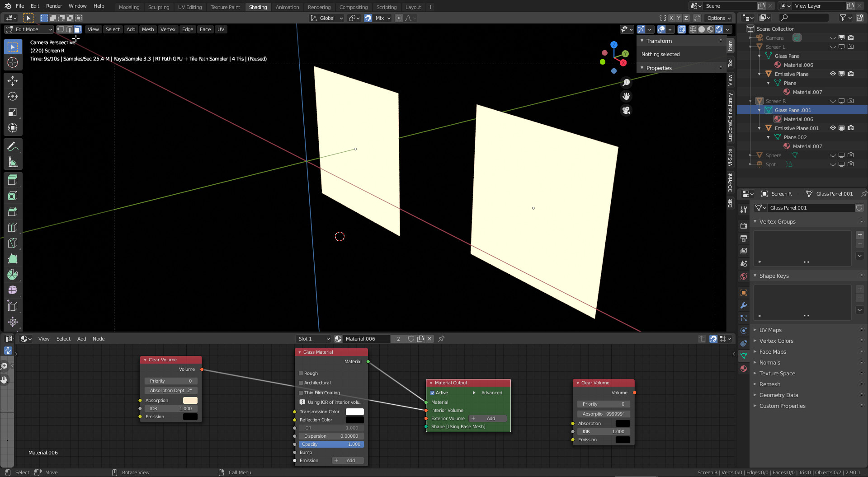Open the Slot 1 material slot dropdown

pos(314,339)
